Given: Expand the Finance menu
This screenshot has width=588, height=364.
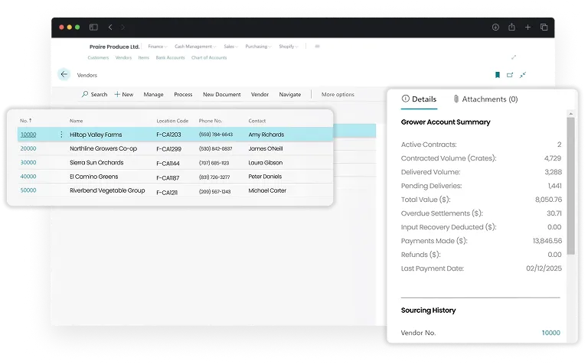Looking at the screenshot, I should coord(157,47).
